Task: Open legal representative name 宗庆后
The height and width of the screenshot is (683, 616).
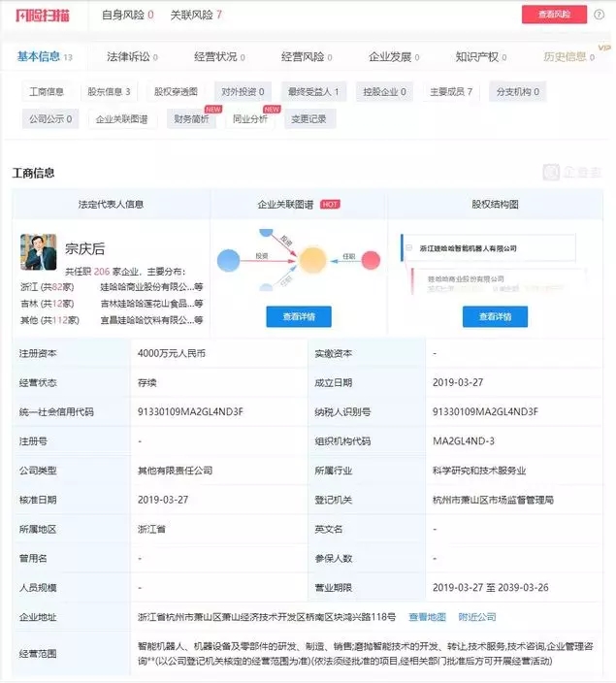Action: point(85,248)
